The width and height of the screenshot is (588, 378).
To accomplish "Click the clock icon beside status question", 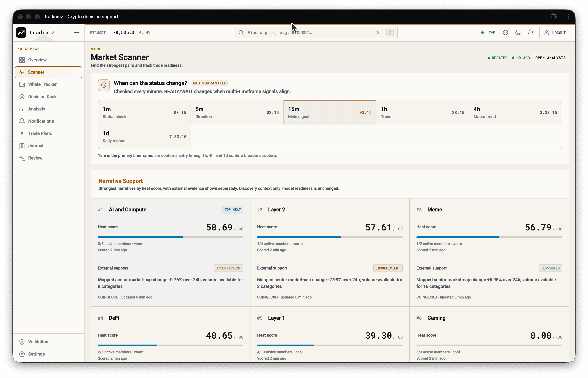I will [104, 85].
